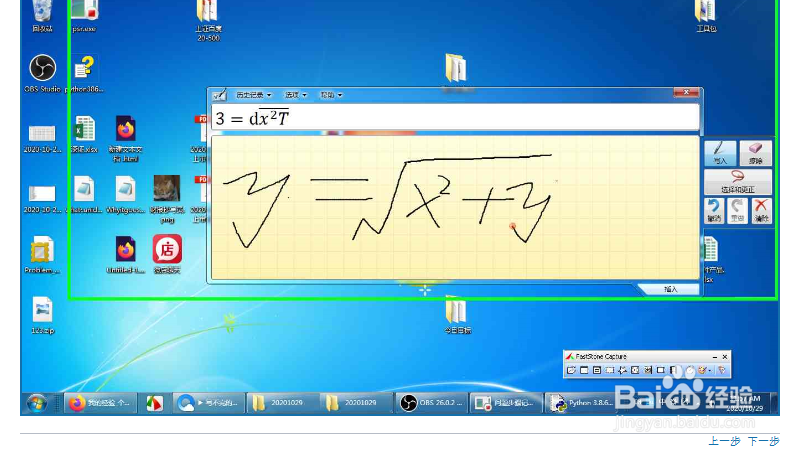
Task: Clear all handwriting with the red X
Action: coord(761,210)
